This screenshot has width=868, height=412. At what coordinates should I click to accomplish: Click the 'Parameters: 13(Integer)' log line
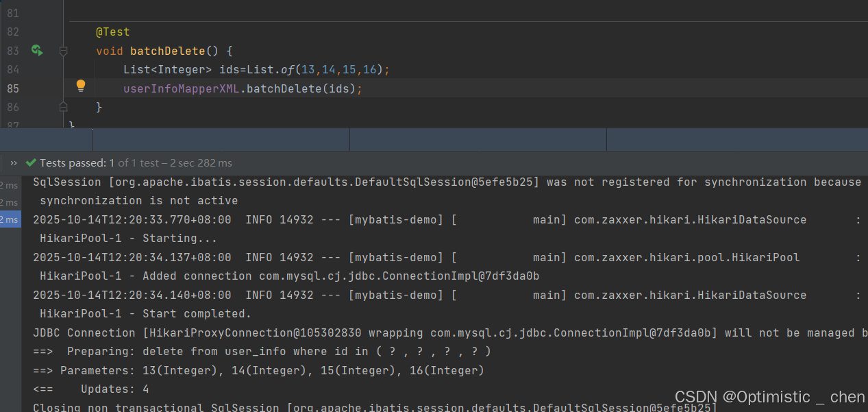(259, 370)
